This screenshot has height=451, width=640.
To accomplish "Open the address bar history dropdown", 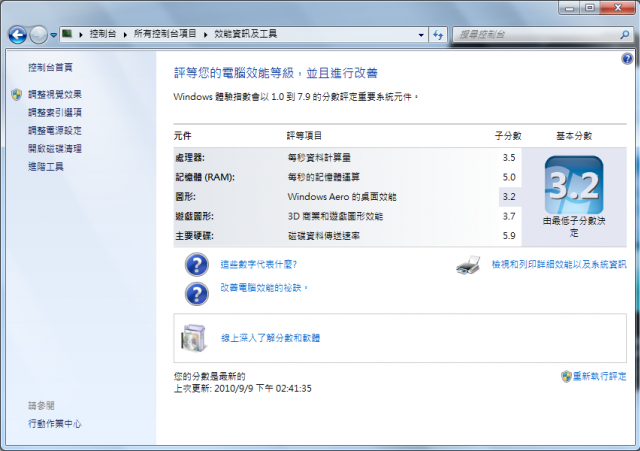I will (421, 35).
